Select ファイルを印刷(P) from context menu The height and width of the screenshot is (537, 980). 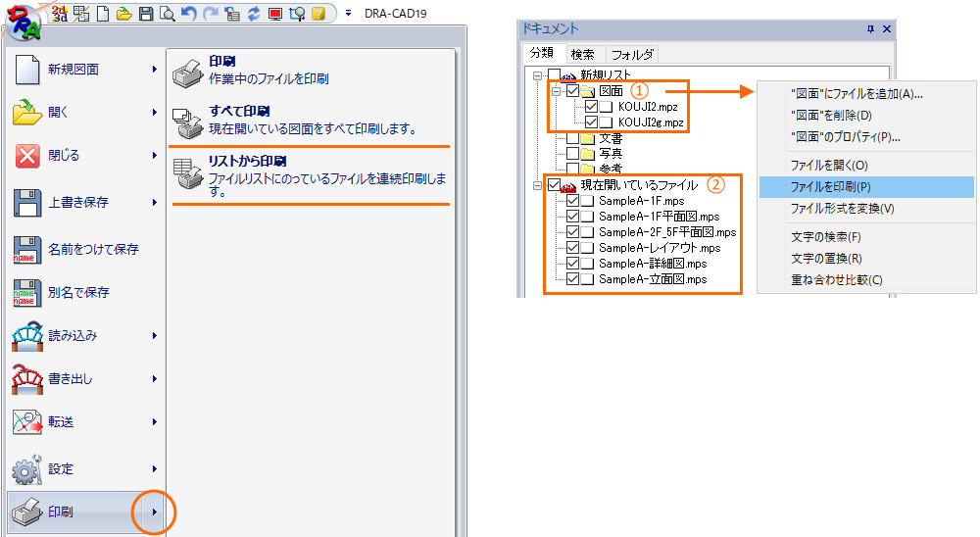[831, 187]
